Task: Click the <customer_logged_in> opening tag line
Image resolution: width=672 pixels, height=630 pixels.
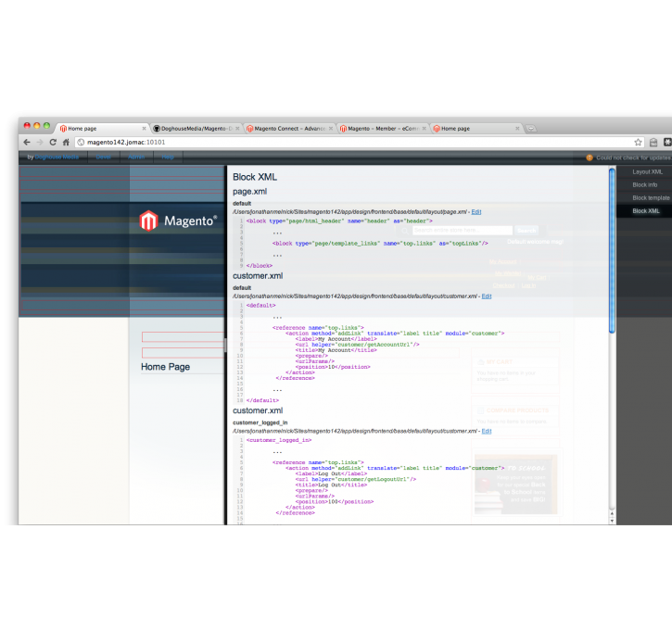Action: tap(279, 440)
